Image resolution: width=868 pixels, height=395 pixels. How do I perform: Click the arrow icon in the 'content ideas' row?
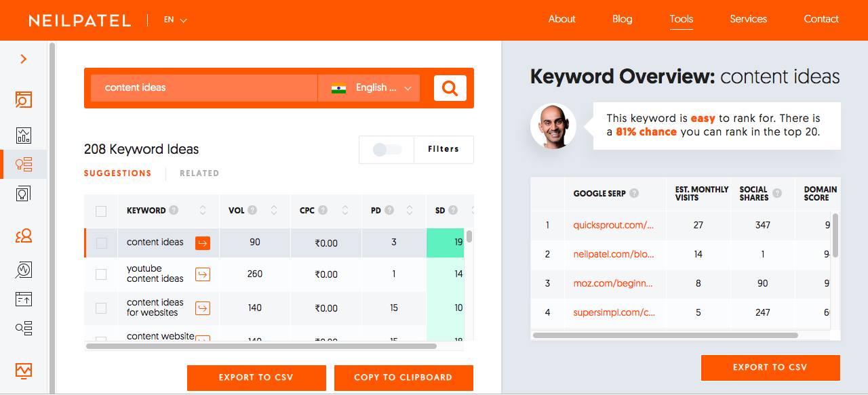203,243
